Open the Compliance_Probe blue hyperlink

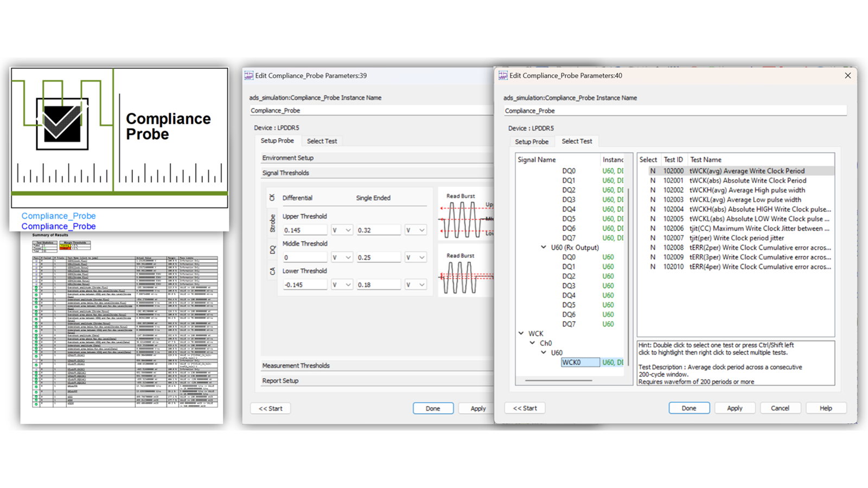[x=58, y=216]
